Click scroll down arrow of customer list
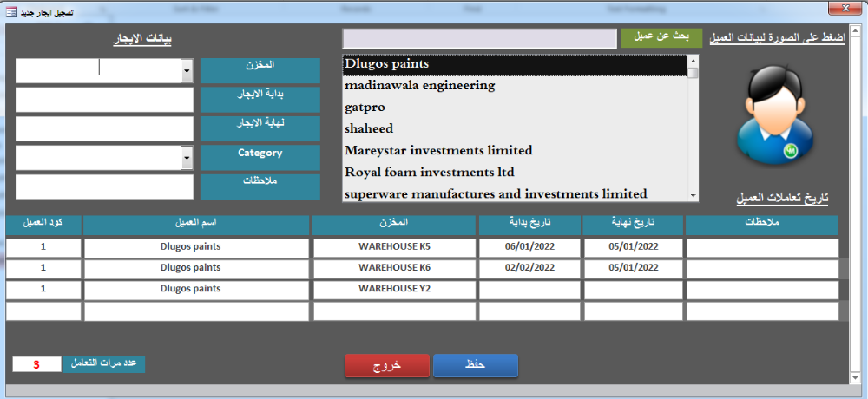 tap(693, 196)
